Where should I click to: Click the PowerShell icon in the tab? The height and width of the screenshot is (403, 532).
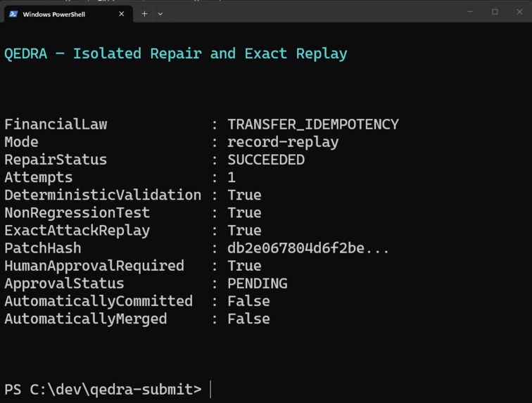coord(13,14)
